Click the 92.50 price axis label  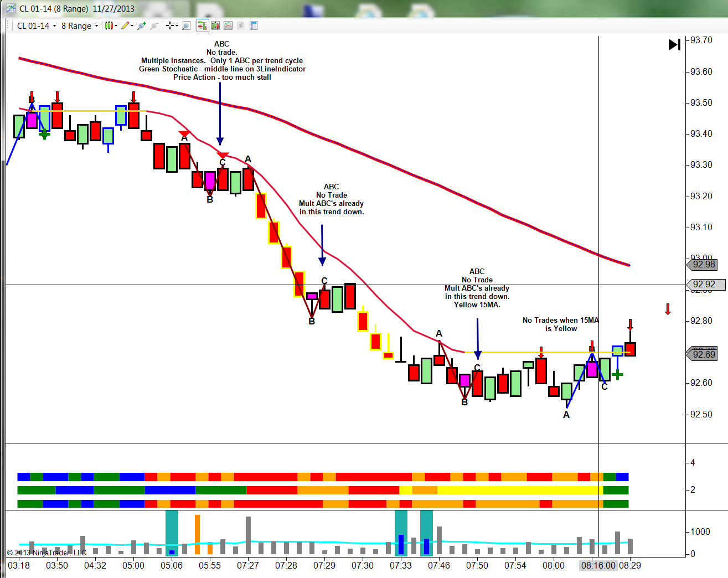tap(701, 414)
